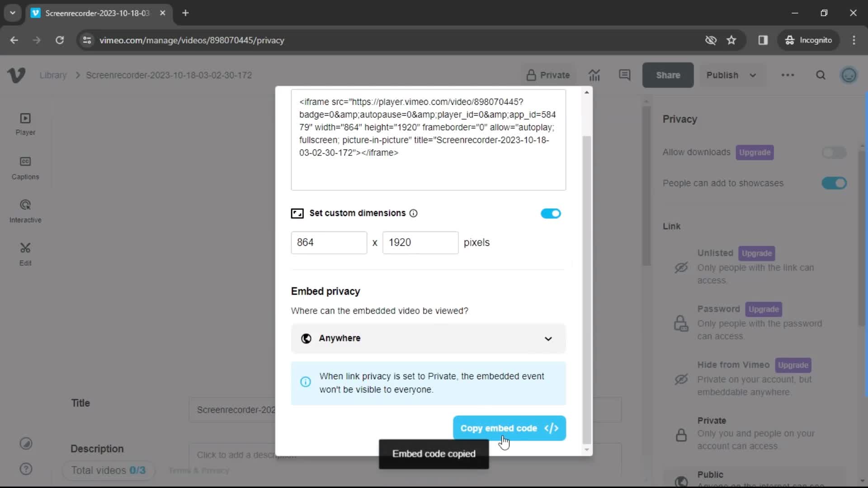Click scroll-down arrow of embed dialog
868x488 pixels.
[x=586, y=450]
